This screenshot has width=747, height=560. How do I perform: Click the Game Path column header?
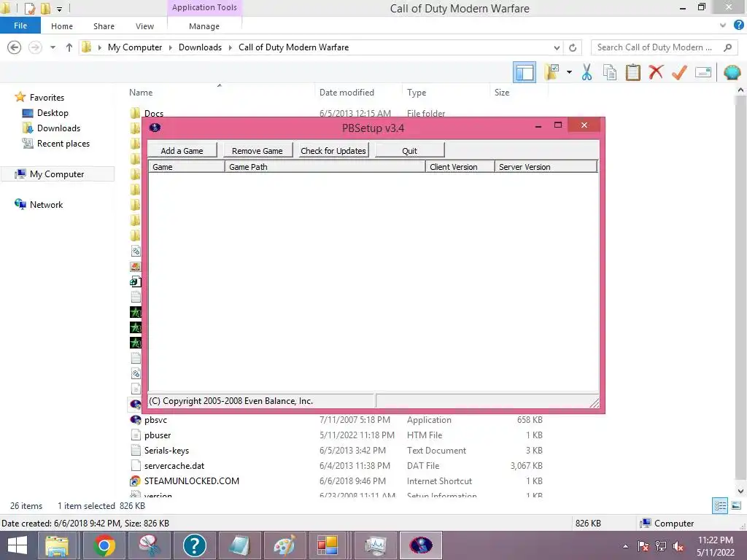click(325, 167)
